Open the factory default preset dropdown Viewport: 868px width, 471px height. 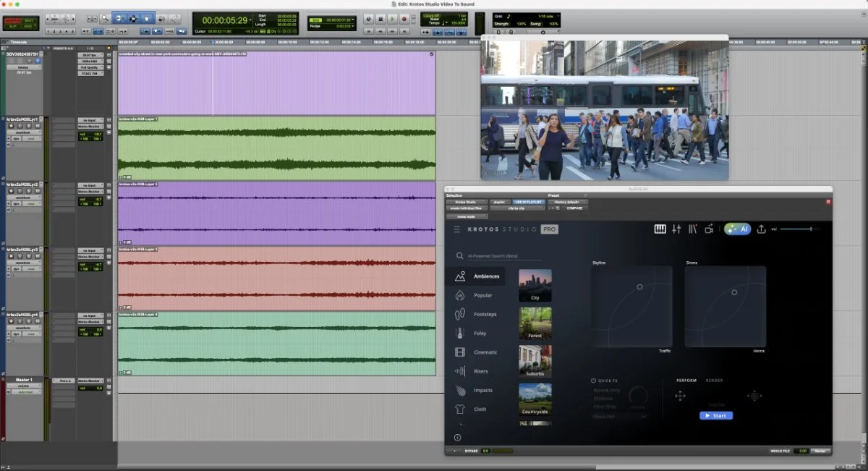pos(568,202)
